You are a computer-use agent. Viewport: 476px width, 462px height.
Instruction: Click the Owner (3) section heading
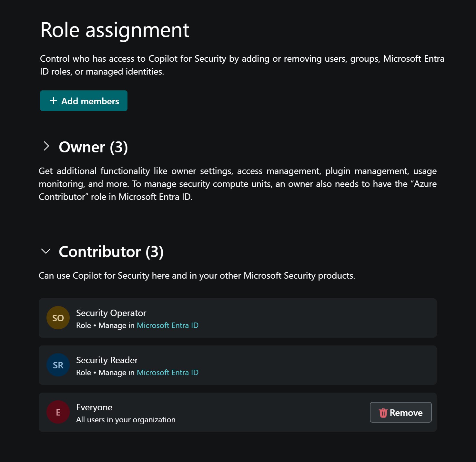coord(93,147)
